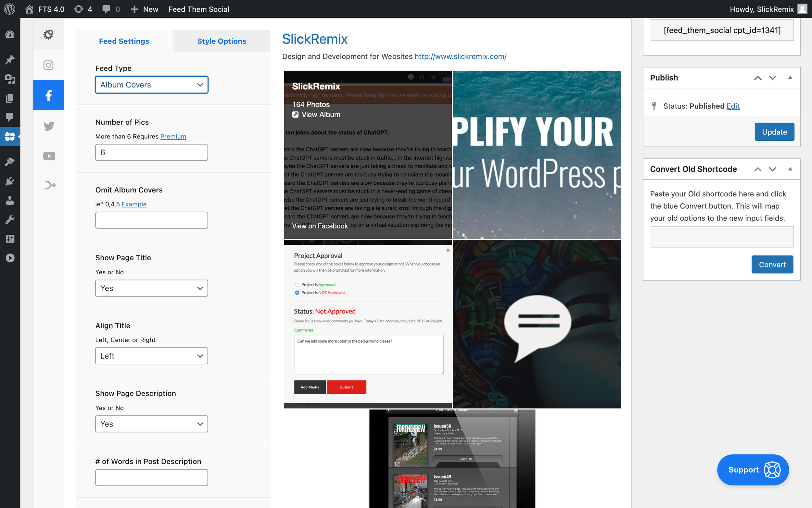Viewport: 812px width, 508px height.
Task: Open the slickremix.com website link
Action: click(x=461, y=57)
